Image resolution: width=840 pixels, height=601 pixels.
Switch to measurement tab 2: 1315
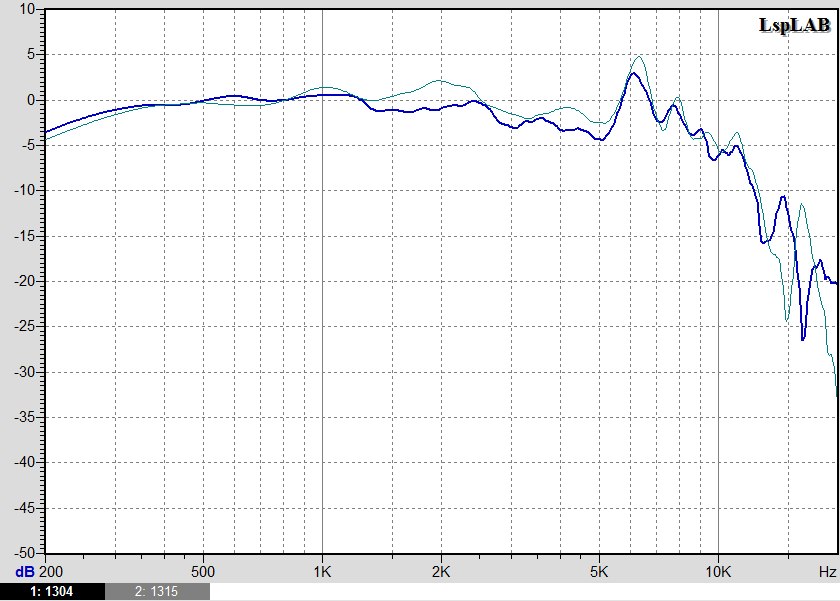coord(157,591)
